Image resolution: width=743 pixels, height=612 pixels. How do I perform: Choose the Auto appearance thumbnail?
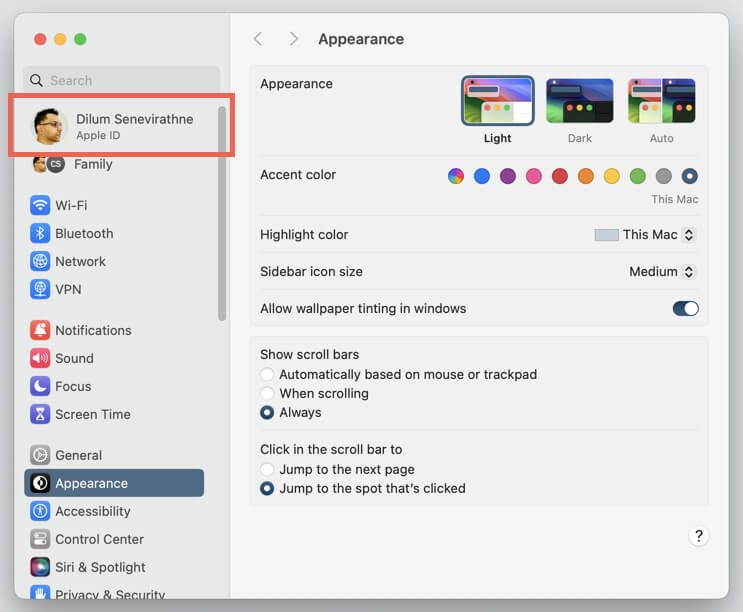(x=661, y=101)
